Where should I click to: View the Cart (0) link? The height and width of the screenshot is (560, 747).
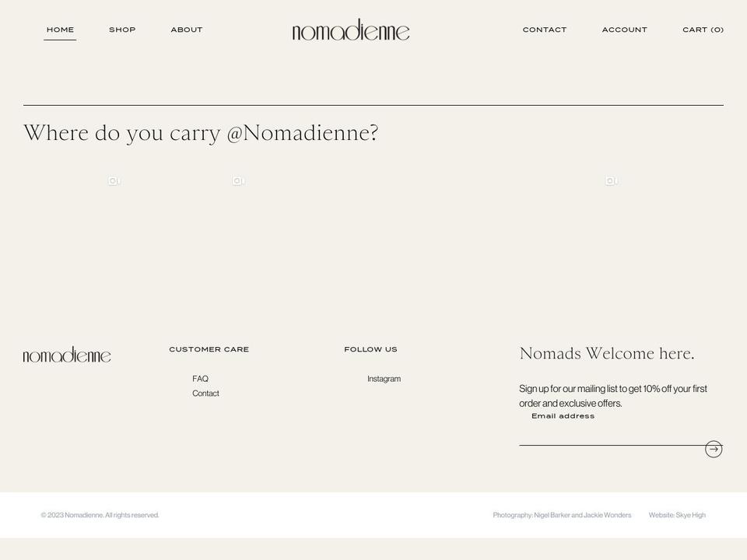pyautogui.click(x=703, y=30)
